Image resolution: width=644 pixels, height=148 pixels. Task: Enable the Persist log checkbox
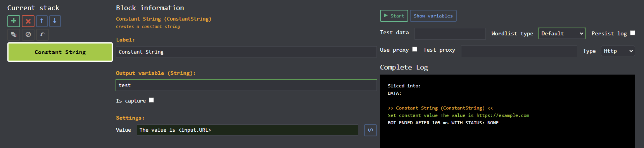tap(632, 33)
